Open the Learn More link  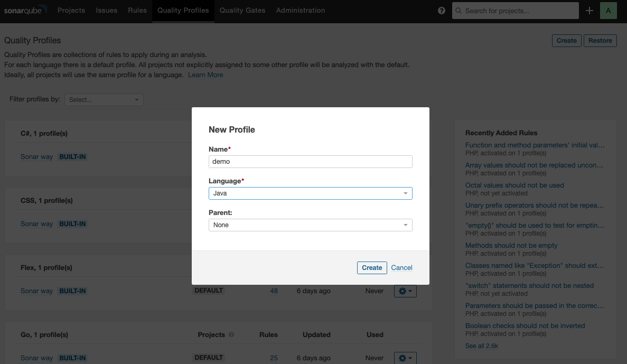pyautogui.click(x=205, y=74)
